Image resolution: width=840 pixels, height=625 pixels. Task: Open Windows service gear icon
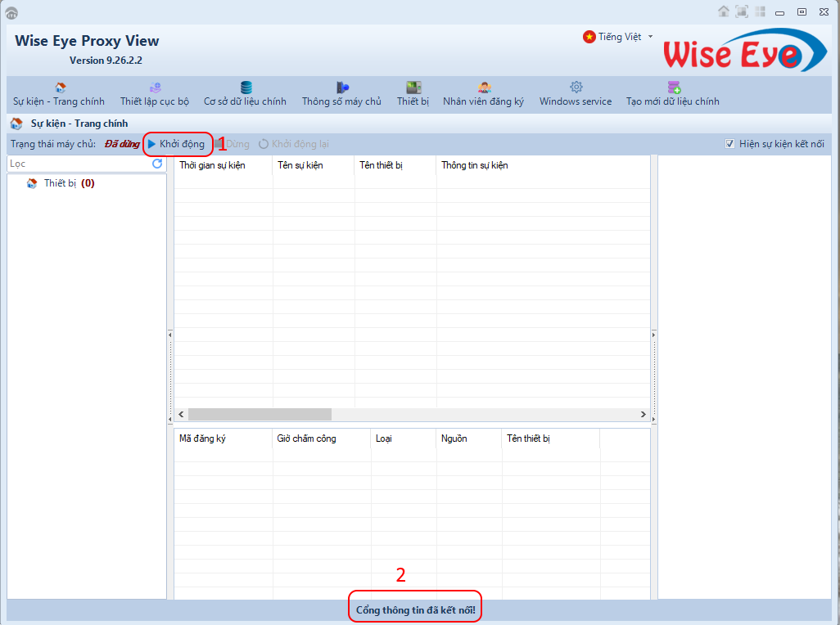[576, 88]
